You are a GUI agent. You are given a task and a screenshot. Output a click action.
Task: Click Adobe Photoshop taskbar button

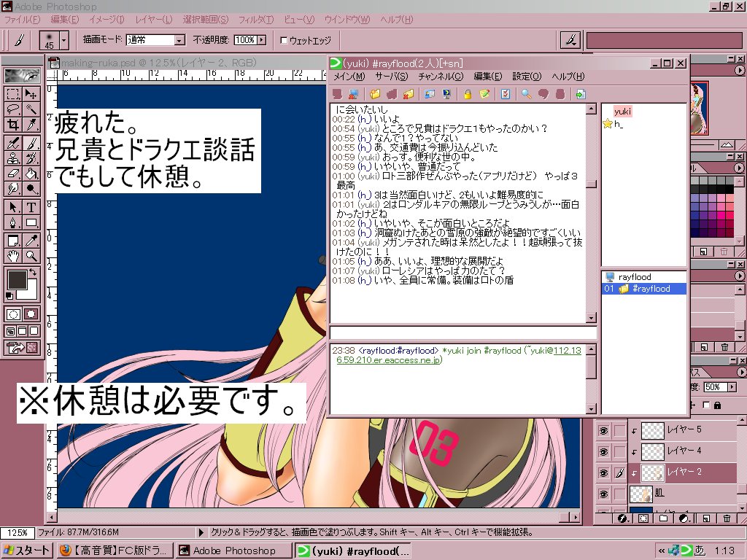point(233,551)
